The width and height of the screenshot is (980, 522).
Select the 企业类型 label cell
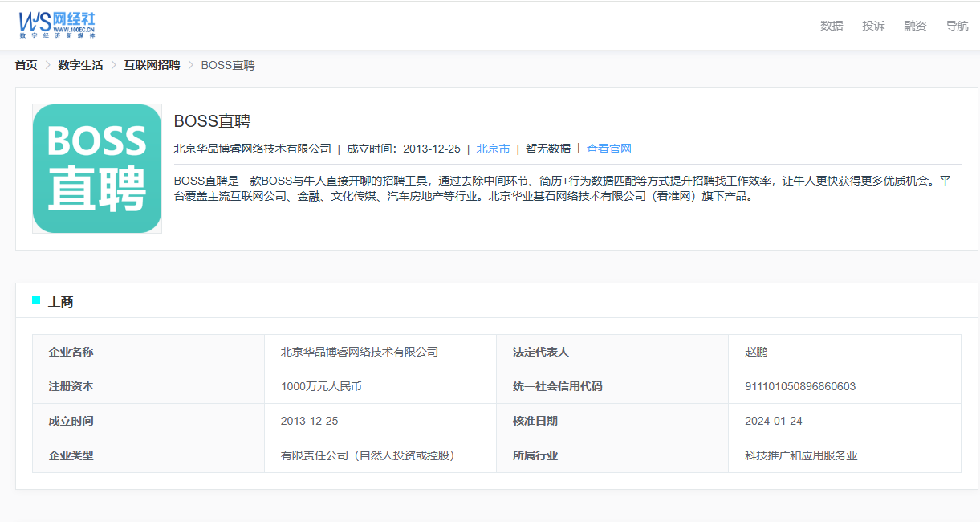coord(148,455)
